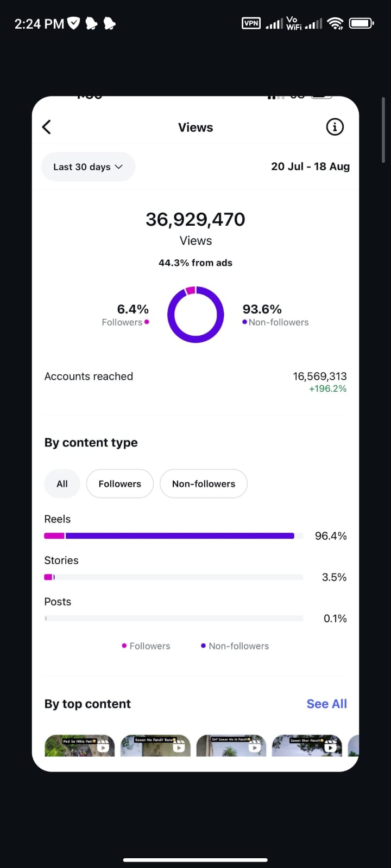Click the battery indicator icon

pos(361,23)
